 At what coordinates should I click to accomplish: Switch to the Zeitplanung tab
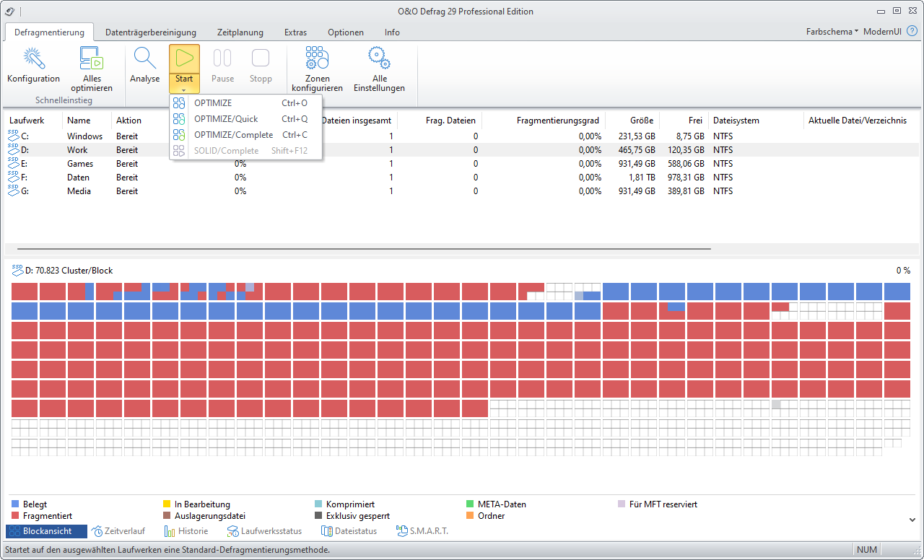click(240, 32)
